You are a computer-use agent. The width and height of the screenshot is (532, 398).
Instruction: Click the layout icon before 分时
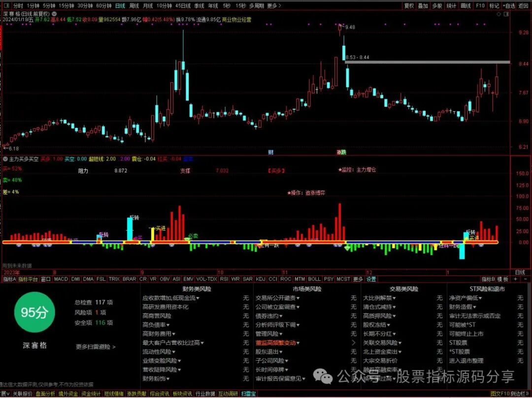pyautogui.click(x=7, y=6)
